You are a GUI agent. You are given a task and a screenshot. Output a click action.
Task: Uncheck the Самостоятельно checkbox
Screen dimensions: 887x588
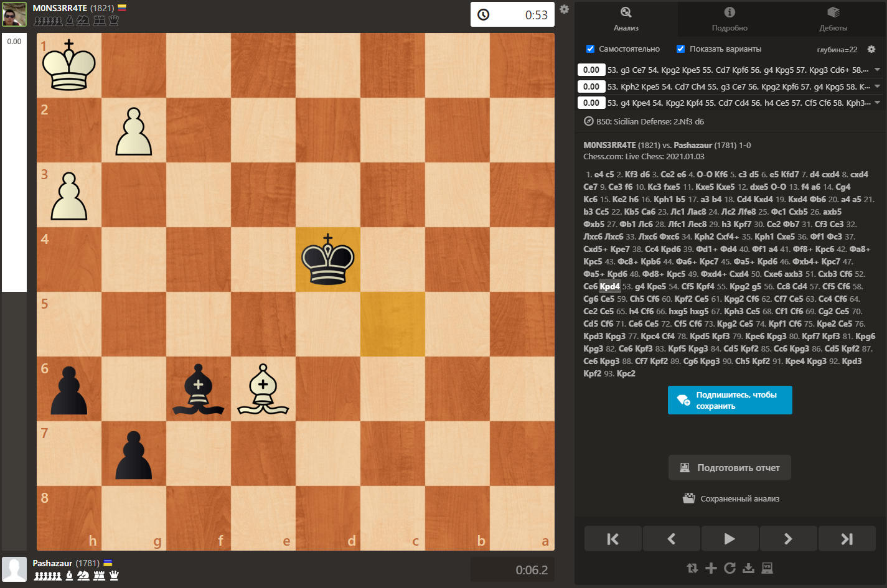[591, 49]
